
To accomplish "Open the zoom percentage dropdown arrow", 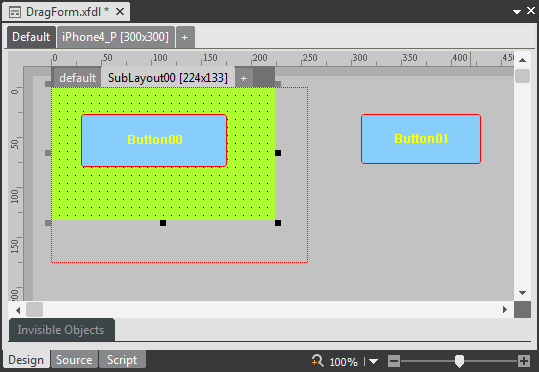I will pyautogui.click(x=373, y=362).
